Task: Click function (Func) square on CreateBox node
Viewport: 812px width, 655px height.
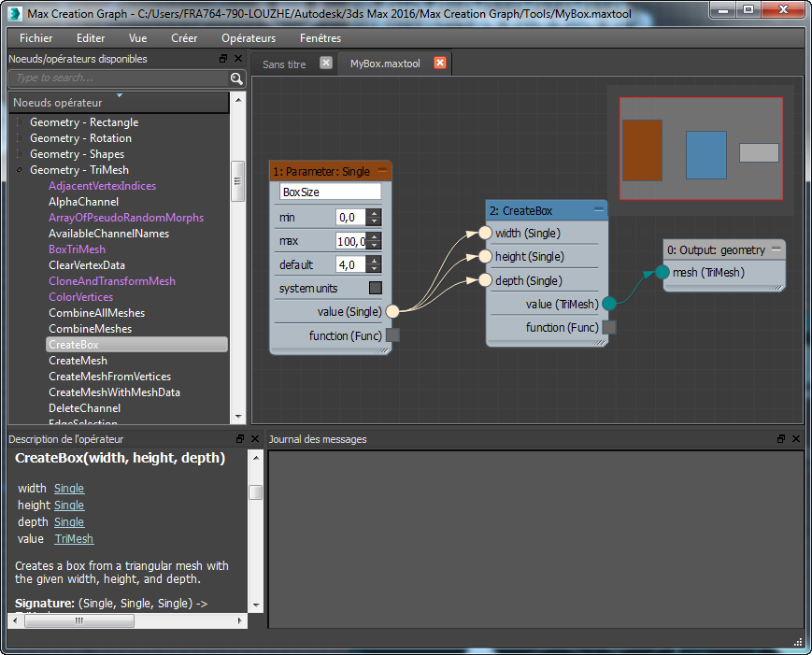Action: tap(609, 327)
